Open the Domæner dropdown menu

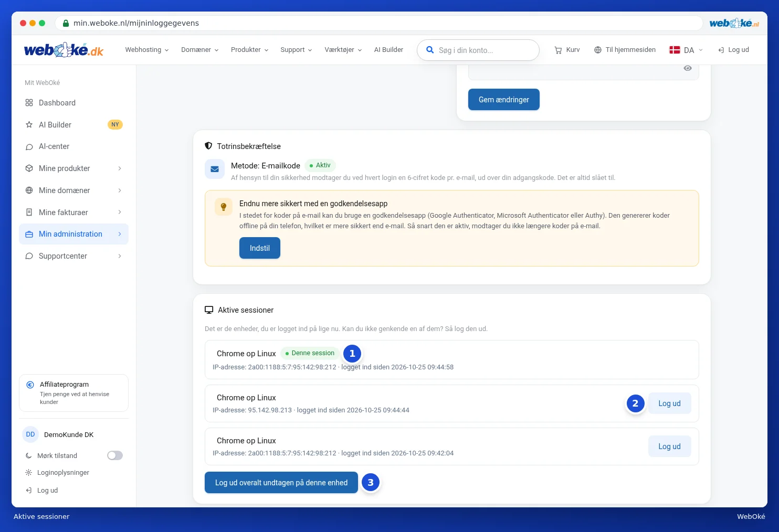tap(200, 50)
